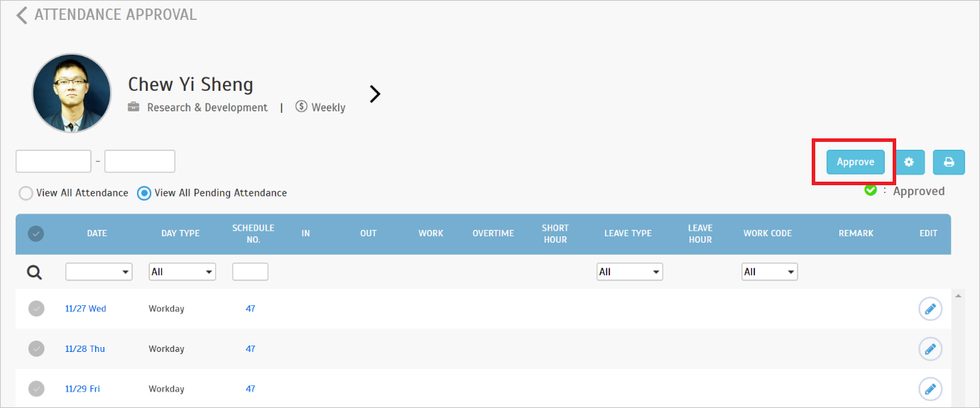Open schedule 47 link for 11/28
The width and height of the screenshot is (980, 408).
tap(250, 349)
